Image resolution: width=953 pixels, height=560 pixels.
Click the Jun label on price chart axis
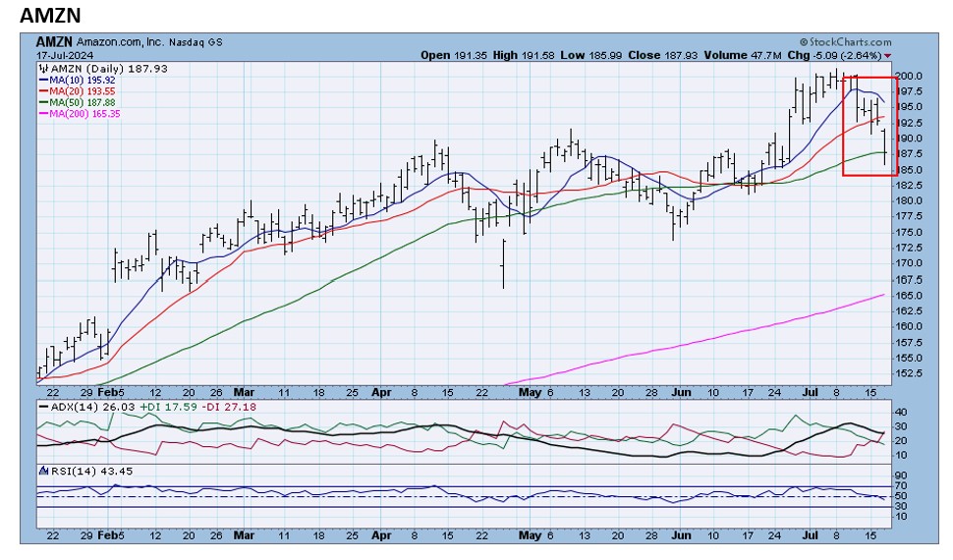681,392
